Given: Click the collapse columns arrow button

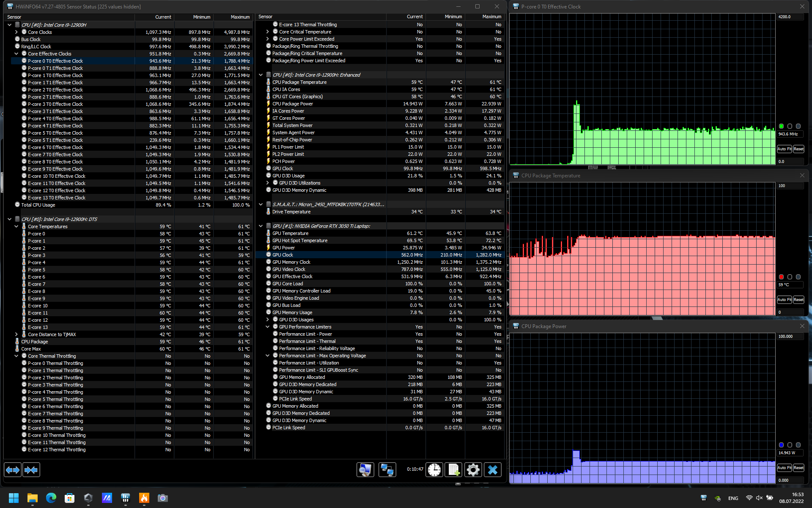Looking at the screenshot, I should [x=31, y=470].
